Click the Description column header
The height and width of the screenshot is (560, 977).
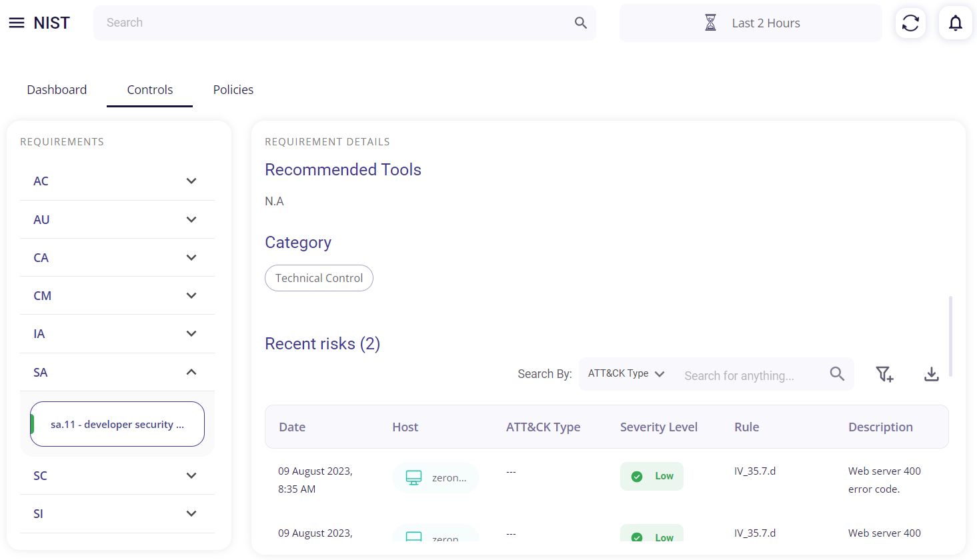point(880,427)
